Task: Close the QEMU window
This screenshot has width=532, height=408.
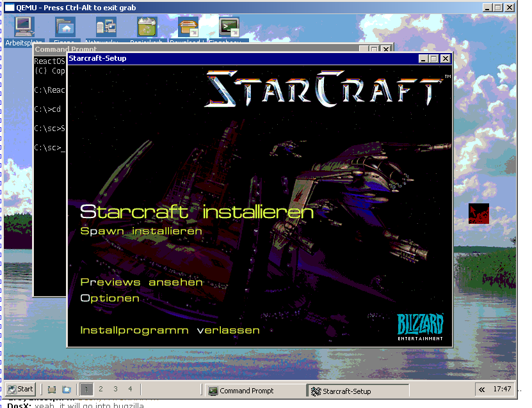Action: pyautogui.click(x=510, y=8)
